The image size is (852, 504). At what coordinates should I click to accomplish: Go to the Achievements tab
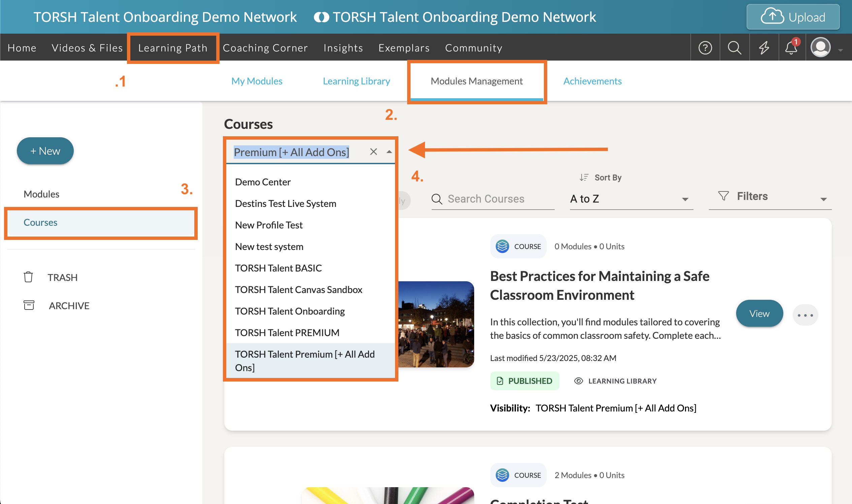pyautogui.click(x=592, y=81)
